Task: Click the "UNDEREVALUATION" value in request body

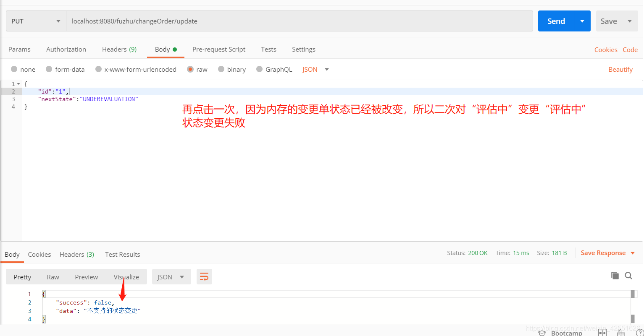Action: (x=109, y=99)
